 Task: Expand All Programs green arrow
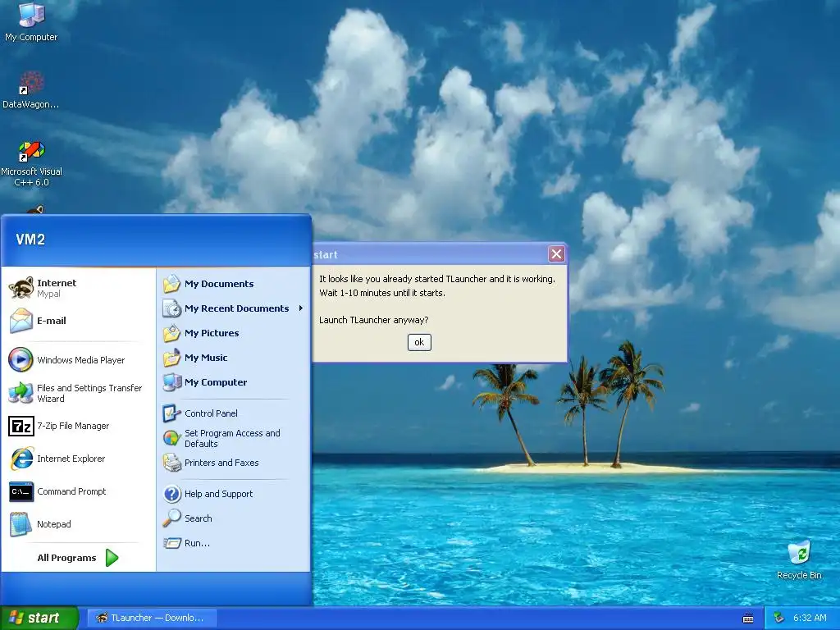[112, 558]
